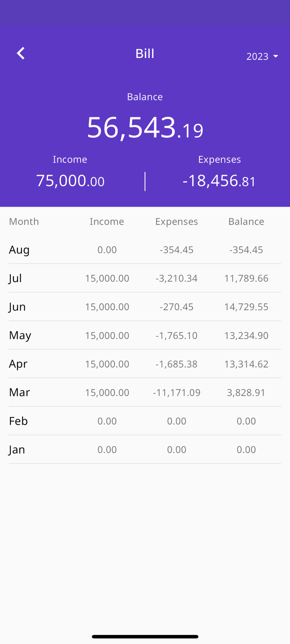Tap the Balance column header

tap(246, 222)
